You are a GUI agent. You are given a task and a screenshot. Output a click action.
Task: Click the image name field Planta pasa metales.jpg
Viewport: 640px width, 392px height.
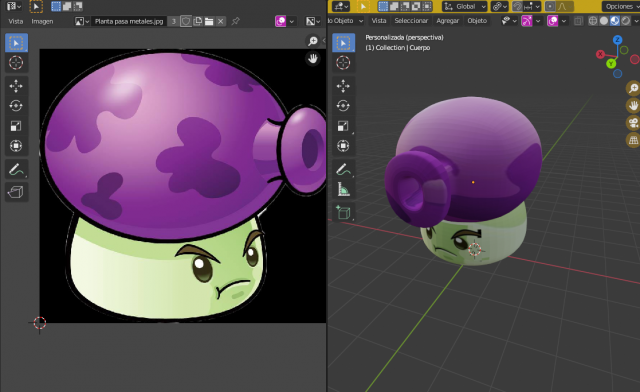[129, 21]
